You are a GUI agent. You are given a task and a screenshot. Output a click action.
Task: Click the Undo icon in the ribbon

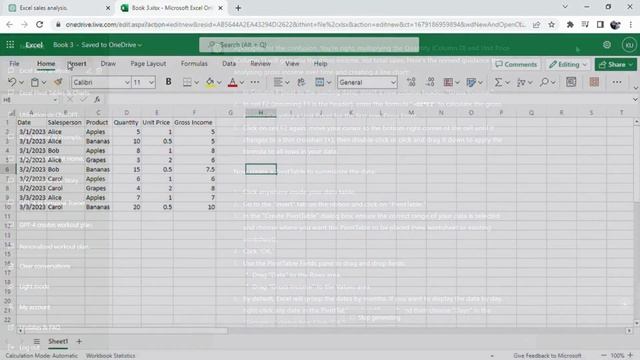click(12, 82)
